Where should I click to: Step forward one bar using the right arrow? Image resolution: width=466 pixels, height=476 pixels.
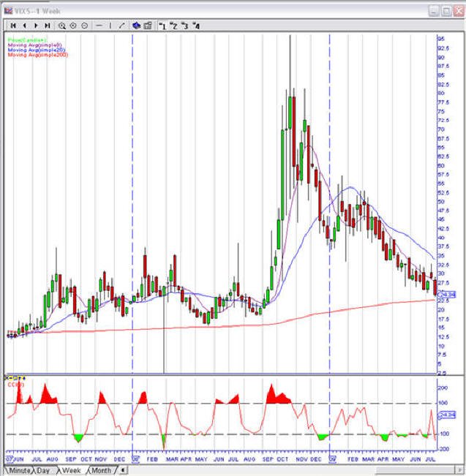click(36, 26)
